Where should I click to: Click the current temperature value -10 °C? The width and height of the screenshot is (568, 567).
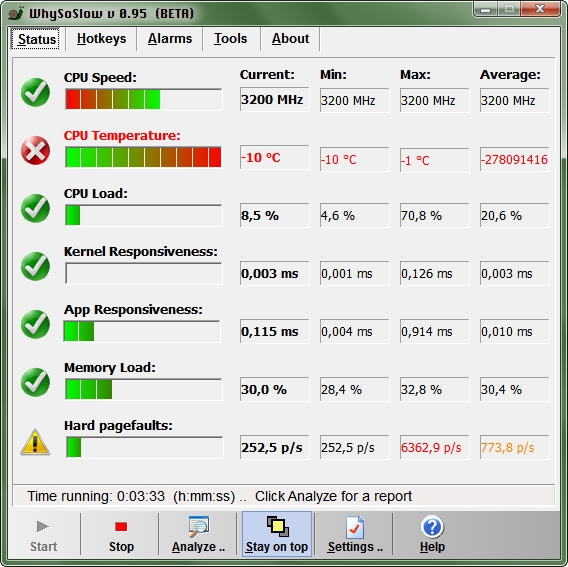[274, 157]
